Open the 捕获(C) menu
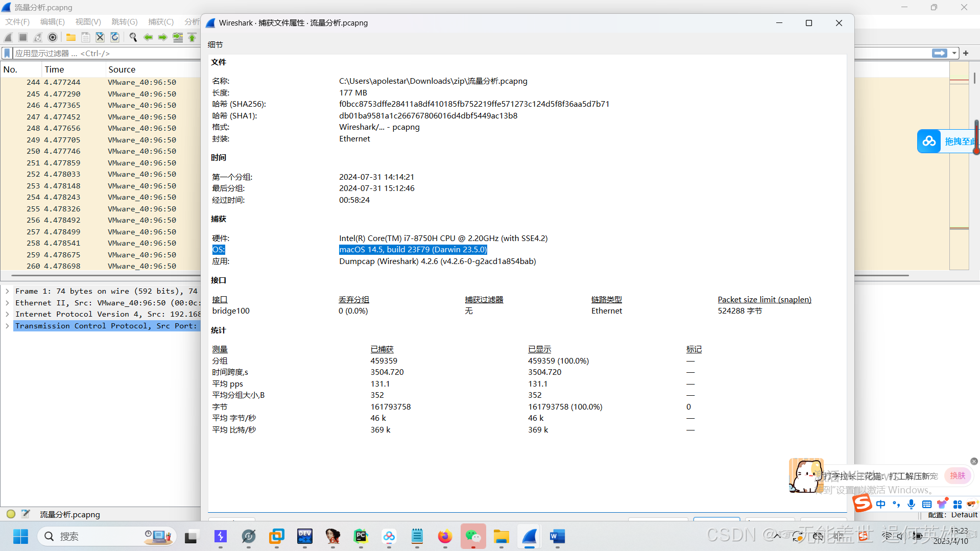980x551 pixels. pos(161,21)
